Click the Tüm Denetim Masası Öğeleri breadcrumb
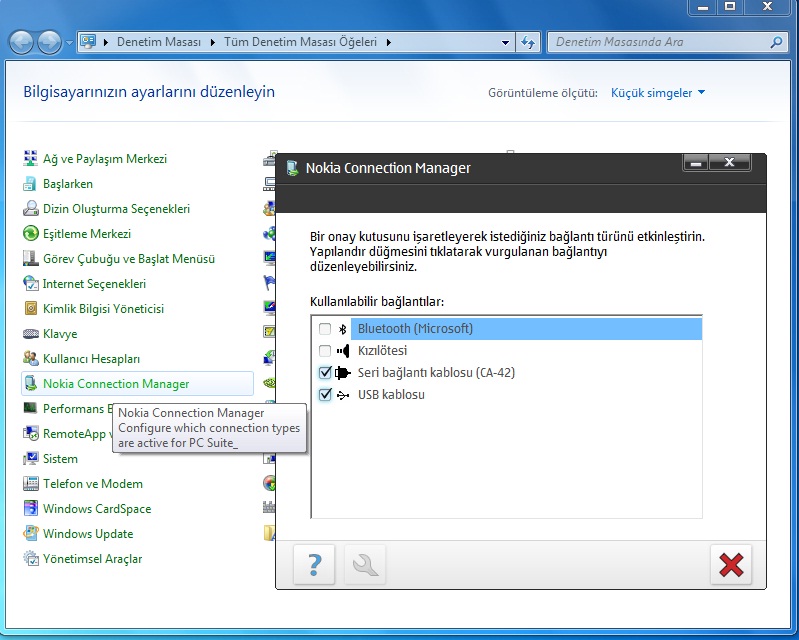 point(300,42)
